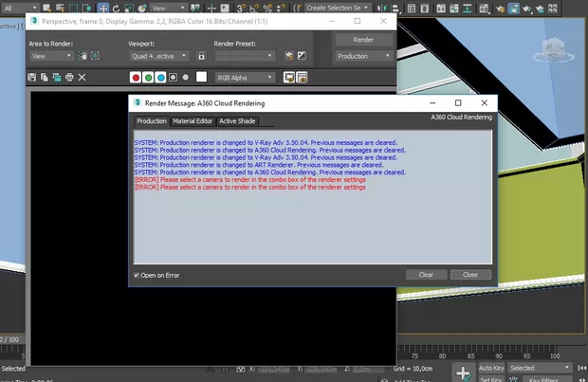
Task: Click Key Filters button
Action: 547,378
